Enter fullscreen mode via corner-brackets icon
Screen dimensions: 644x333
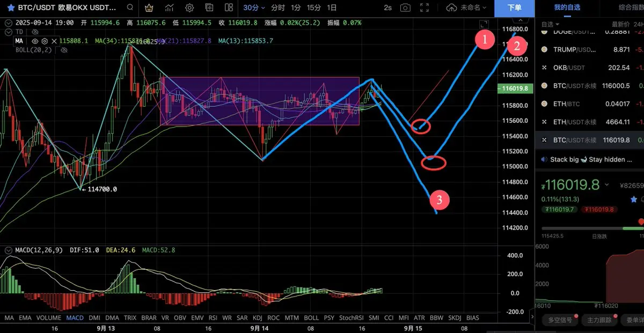click(x=425, y=8)
